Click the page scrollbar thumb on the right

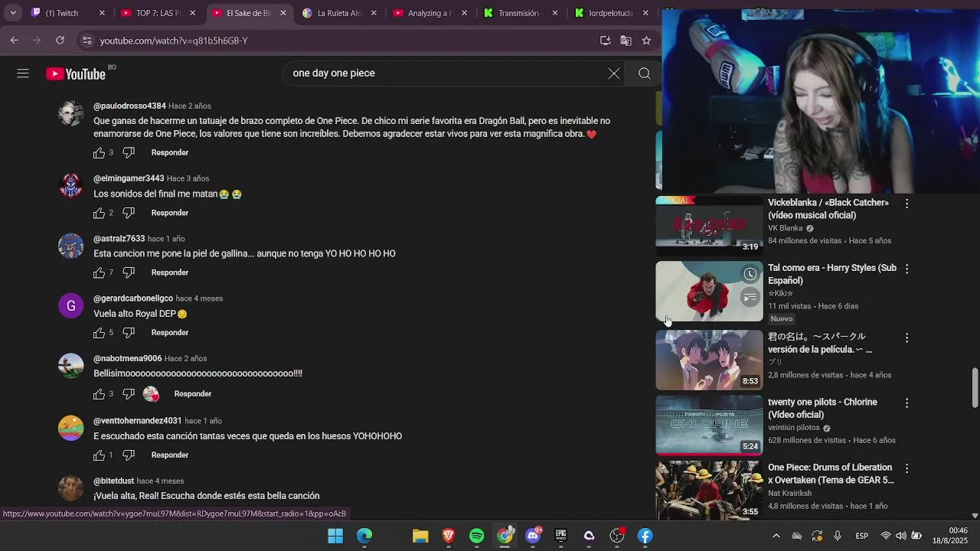click(975, 388)
